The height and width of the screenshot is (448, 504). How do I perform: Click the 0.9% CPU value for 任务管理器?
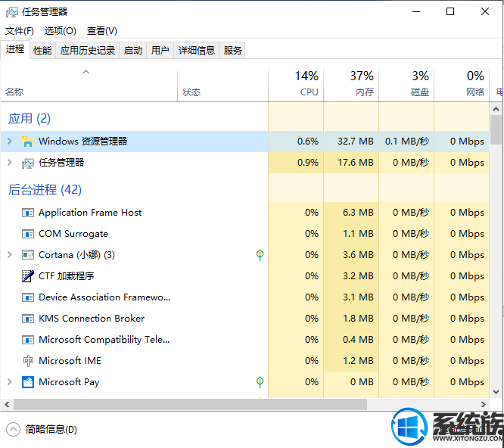pyautogui.click(x=307, y=163)
